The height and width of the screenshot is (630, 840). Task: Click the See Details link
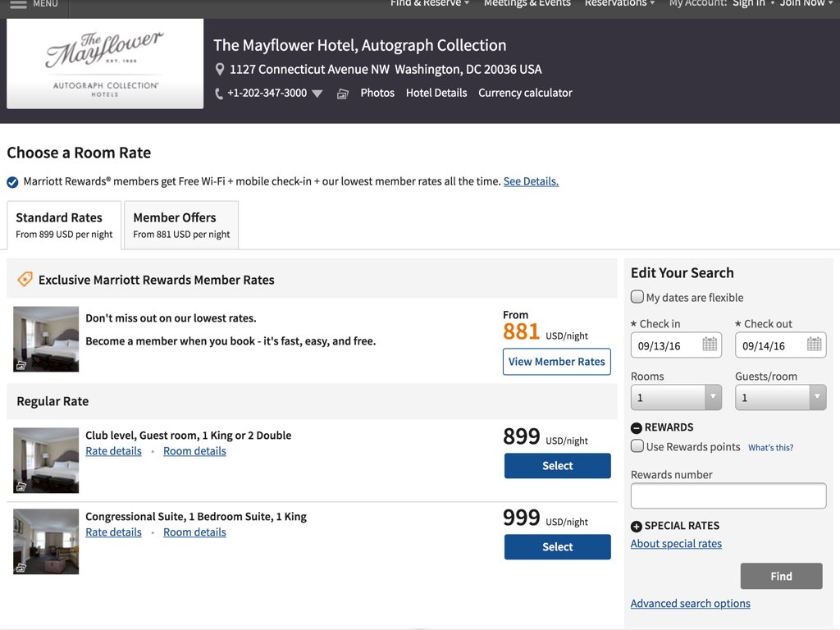(531, 181)
